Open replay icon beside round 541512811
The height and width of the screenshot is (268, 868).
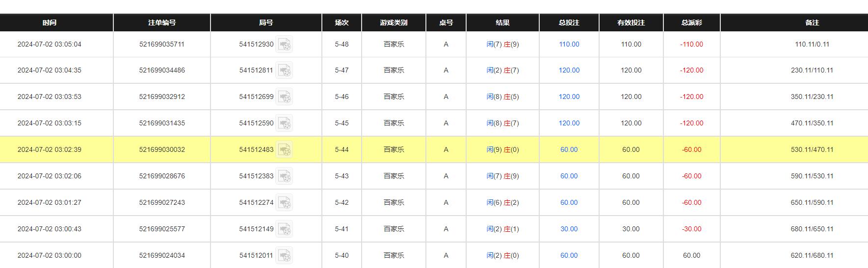pyautogui.click(x=284, y=71)
